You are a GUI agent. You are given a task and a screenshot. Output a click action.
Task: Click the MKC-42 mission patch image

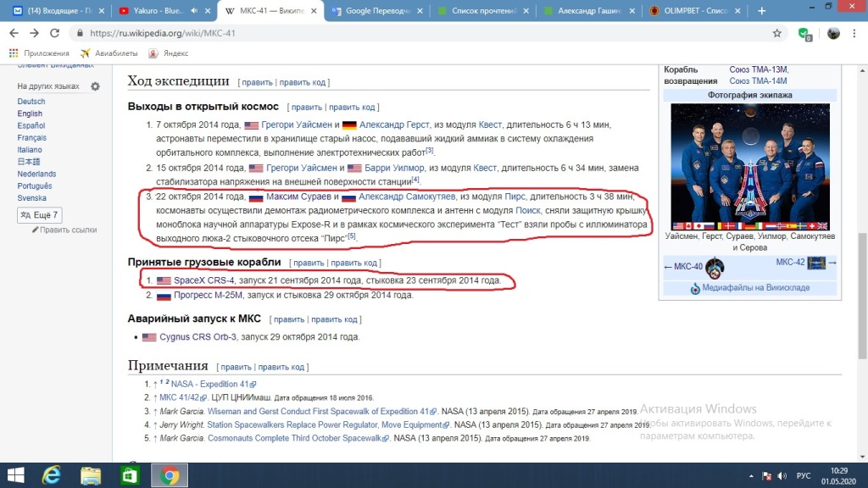pos(816,263)
